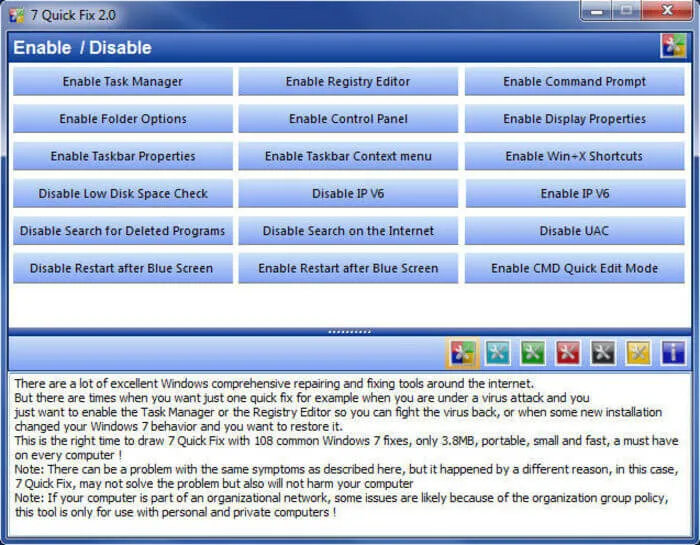Disable Low Disk Space Check

[x=122, y=194]
